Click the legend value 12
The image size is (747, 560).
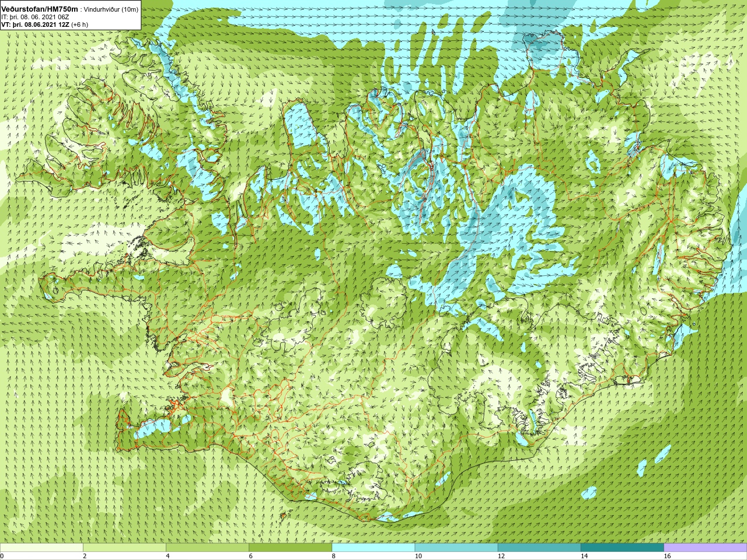tap(501, 556)
